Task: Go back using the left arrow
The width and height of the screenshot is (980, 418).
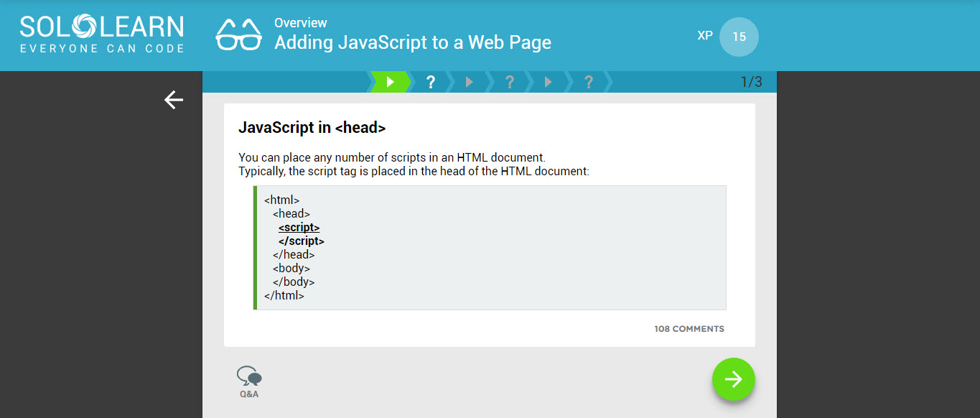Action: (x=174, y=100)
